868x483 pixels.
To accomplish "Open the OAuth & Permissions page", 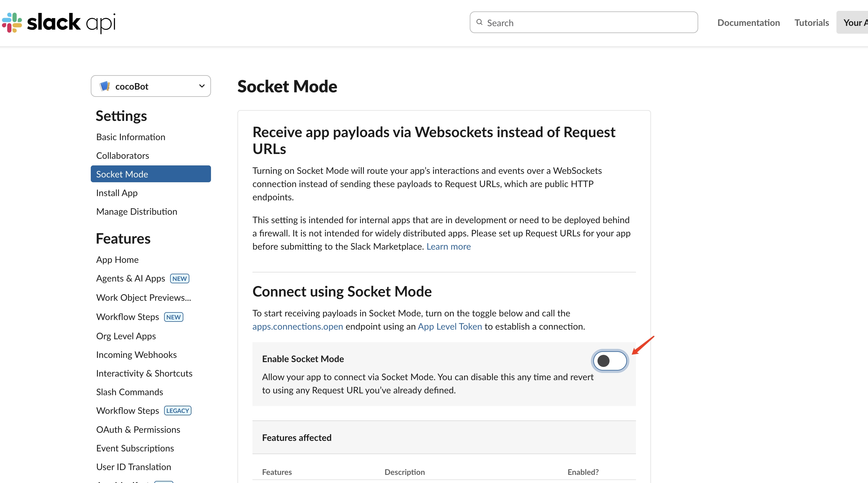I will click(x=138, y=429).
